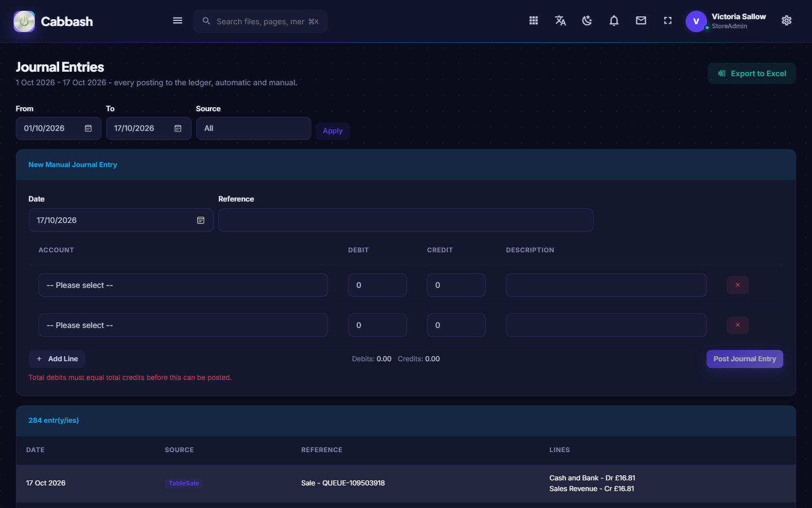Click the search magnifier icon
Viewport: 812px width, 508px height.
coord(206,21)
